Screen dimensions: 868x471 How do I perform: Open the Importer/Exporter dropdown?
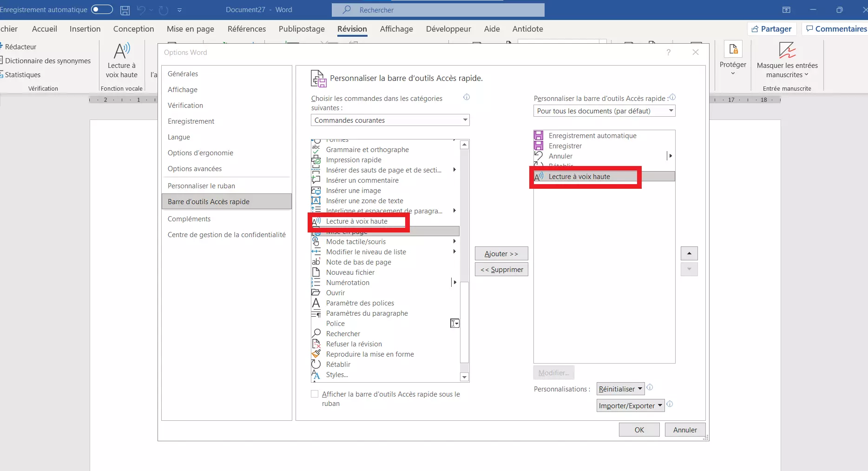tap(631, 406)
